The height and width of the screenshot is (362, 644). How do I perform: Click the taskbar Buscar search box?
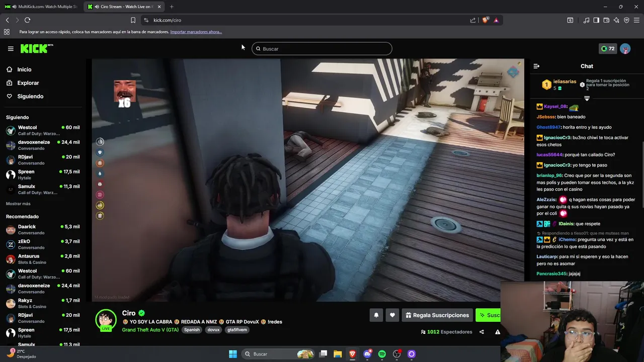(x=279, y=354)
